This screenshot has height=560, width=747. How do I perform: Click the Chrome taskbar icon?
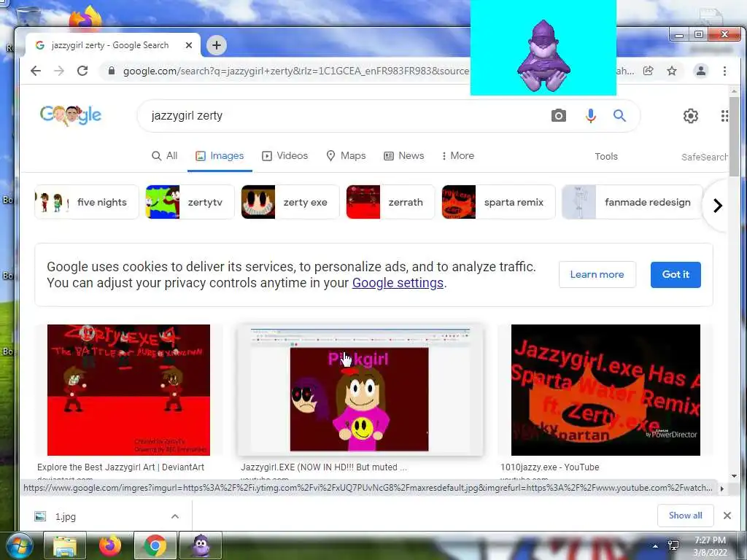pyautogui.click(x=155, y=545)
